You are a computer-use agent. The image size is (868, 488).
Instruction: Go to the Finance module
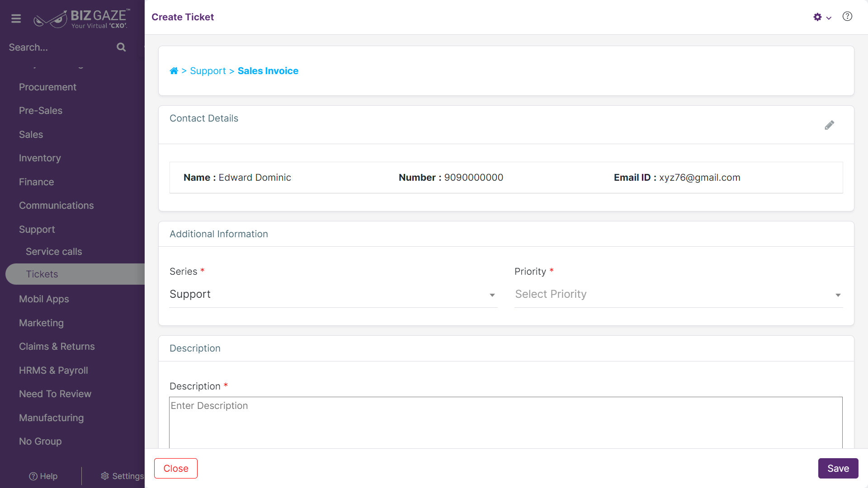(37, 182)
